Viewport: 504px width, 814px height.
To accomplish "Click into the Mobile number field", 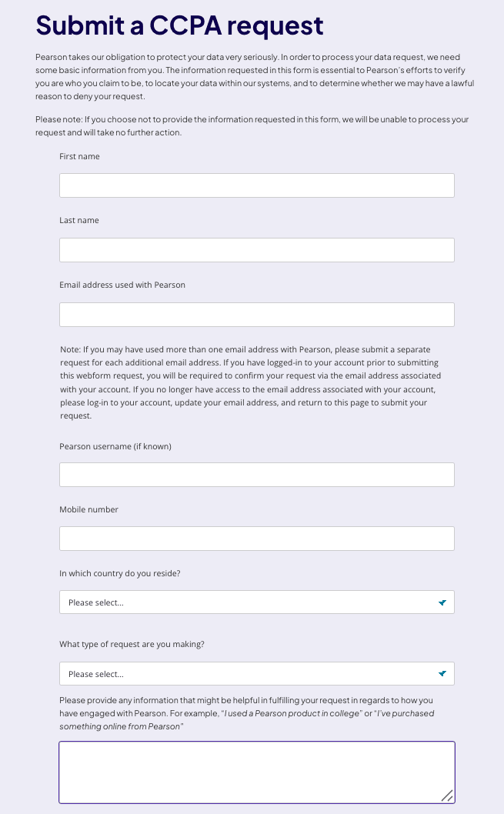I will point(257,539).
